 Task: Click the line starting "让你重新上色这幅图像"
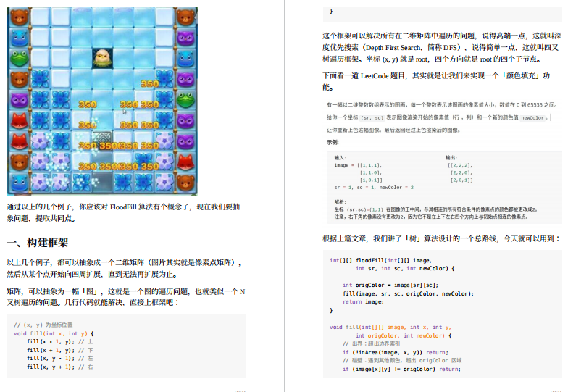coord(393,130)
